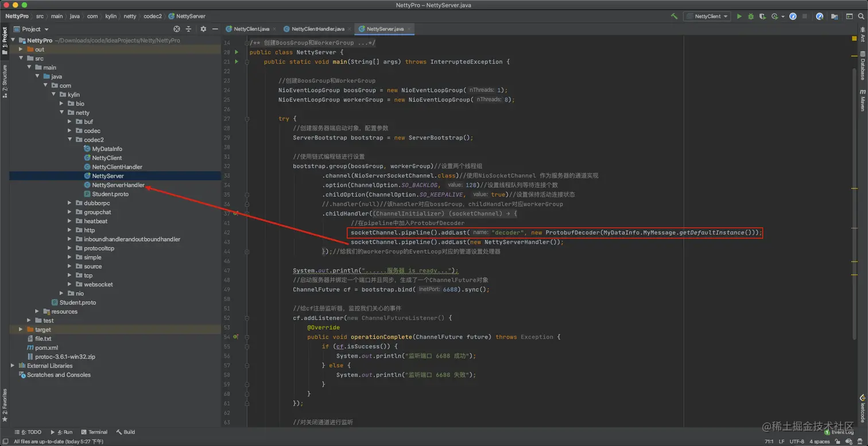Click the run gutter arrow on line 21

tap(236, 61)
